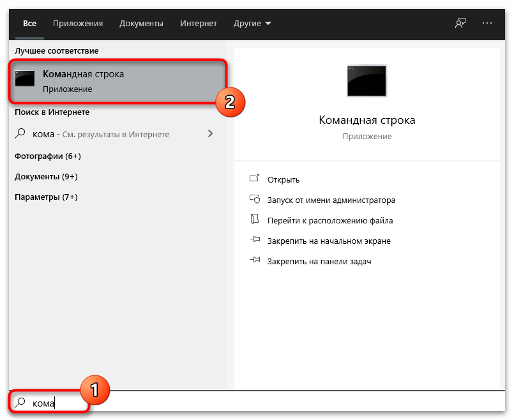Click the magnifier icon in search box
Viewport: 514px width, 420px height.
coord(21,402)
